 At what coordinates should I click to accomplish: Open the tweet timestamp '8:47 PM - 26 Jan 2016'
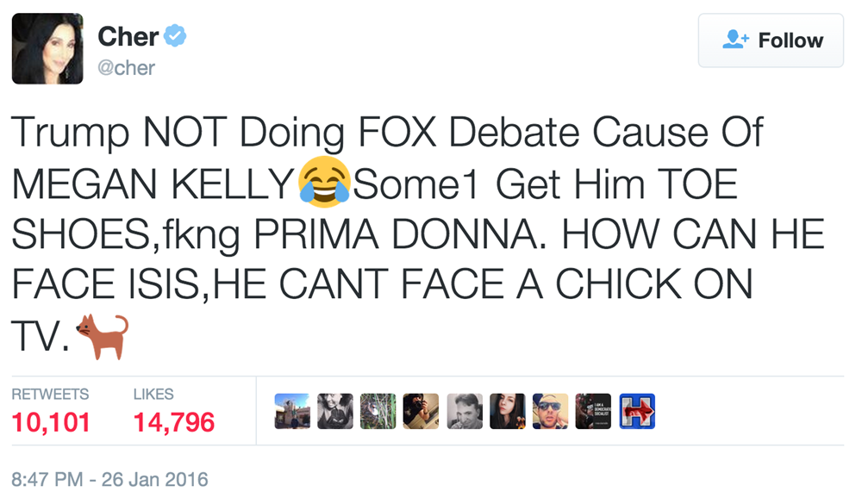108,479
